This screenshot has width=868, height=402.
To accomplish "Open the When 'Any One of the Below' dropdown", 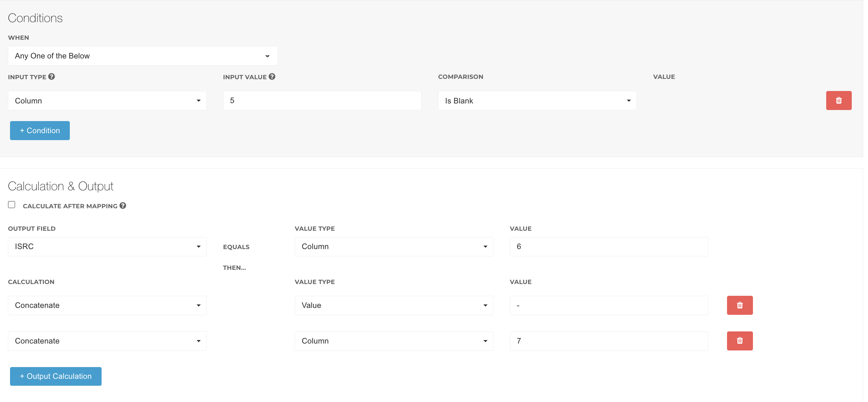I will 143,56.
